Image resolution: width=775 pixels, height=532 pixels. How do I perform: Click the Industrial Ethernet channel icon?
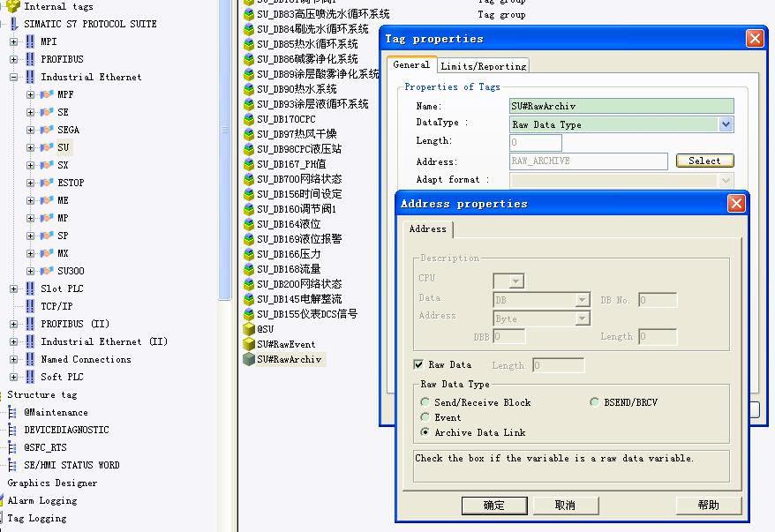coord(30,77)
